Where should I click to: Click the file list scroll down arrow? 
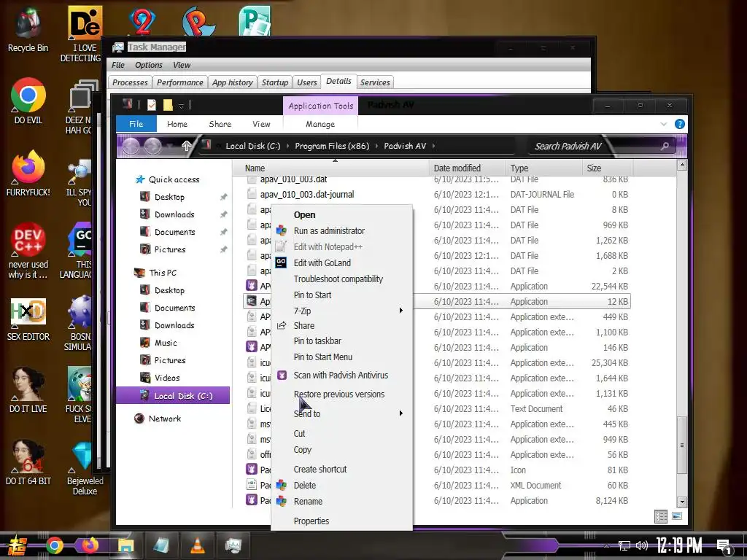click(682, 502)
